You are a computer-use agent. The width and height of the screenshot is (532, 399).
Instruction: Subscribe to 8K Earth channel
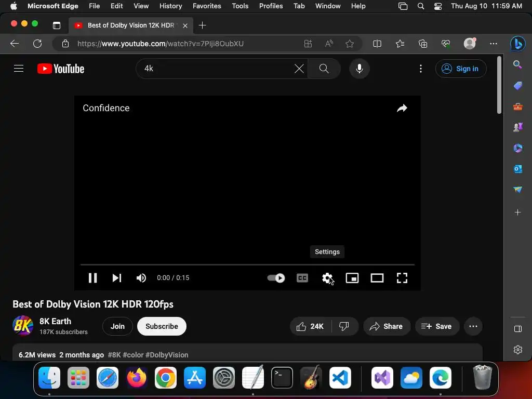[162, 326]
